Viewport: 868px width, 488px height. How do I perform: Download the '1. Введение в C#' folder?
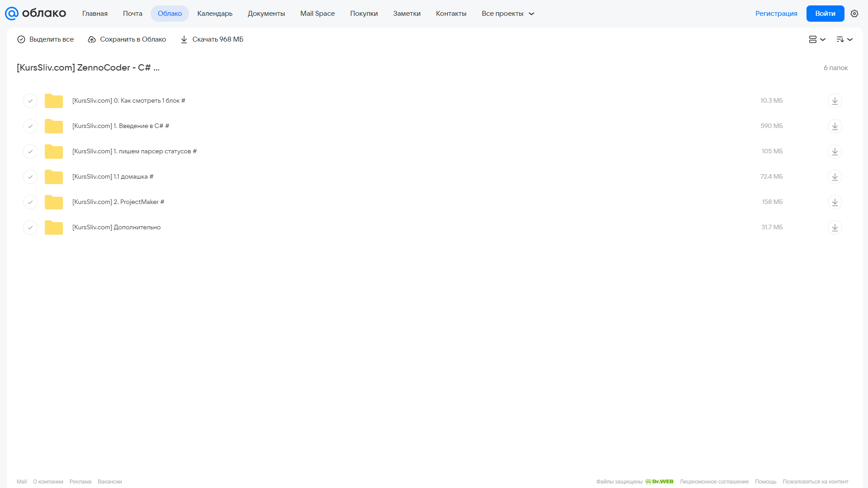click(x=835, y=126)
